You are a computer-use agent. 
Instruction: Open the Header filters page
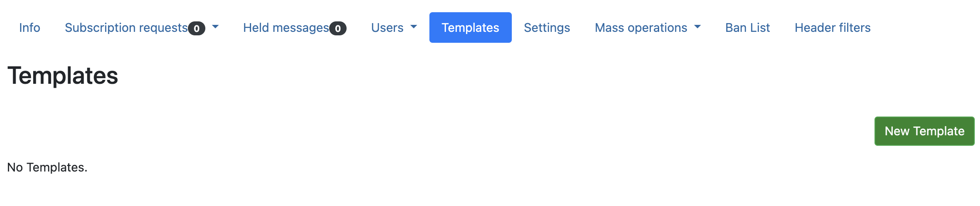tap(832, 27)
